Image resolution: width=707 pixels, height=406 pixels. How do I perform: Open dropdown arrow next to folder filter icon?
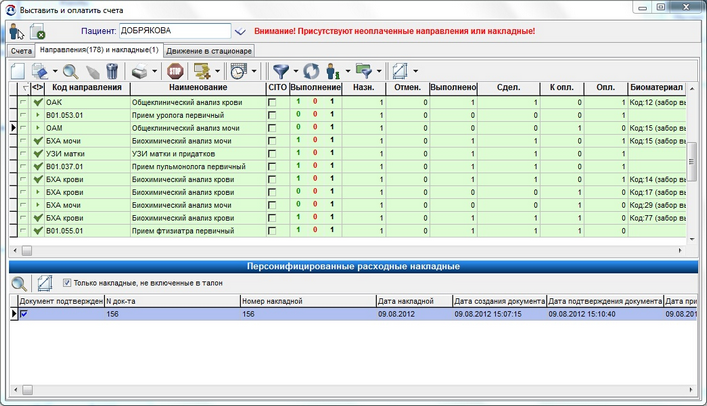pos(379,71)
